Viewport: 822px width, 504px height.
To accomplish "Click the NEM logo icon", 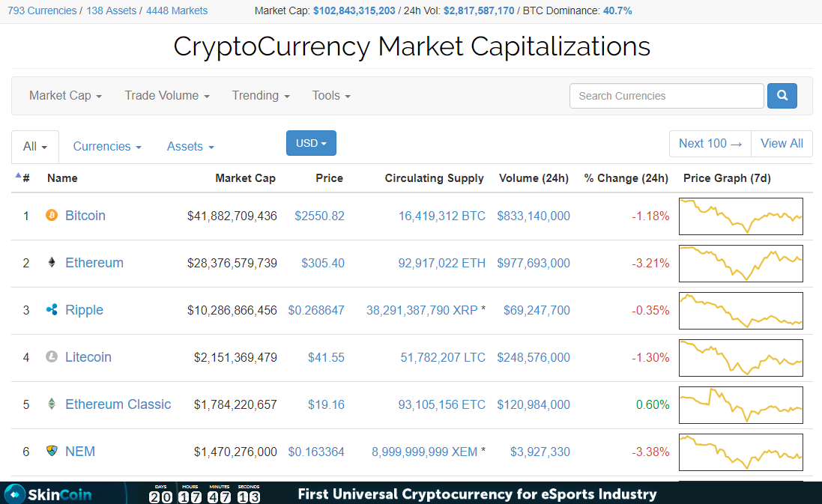I will tap(52, 452).
